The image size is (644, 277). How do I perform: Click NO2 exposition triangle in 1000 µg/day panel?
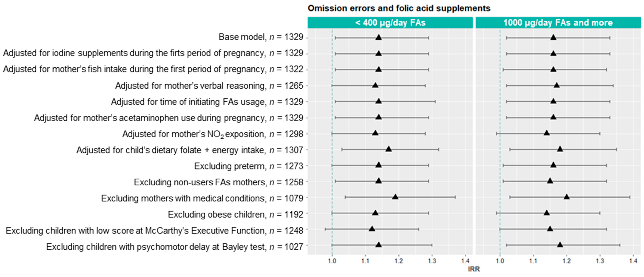546,133
